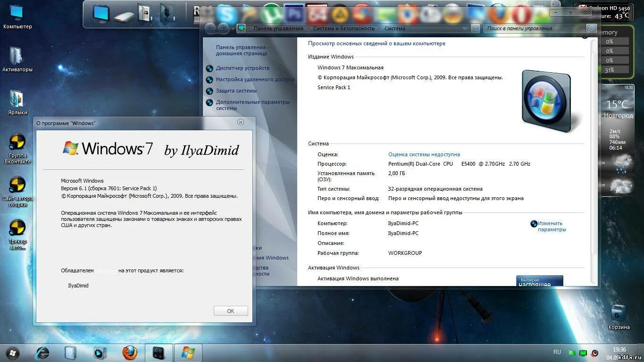Launch Skype from the top dock
The width and height of the screenshot is (644, 362).
(x=226, y=14)
